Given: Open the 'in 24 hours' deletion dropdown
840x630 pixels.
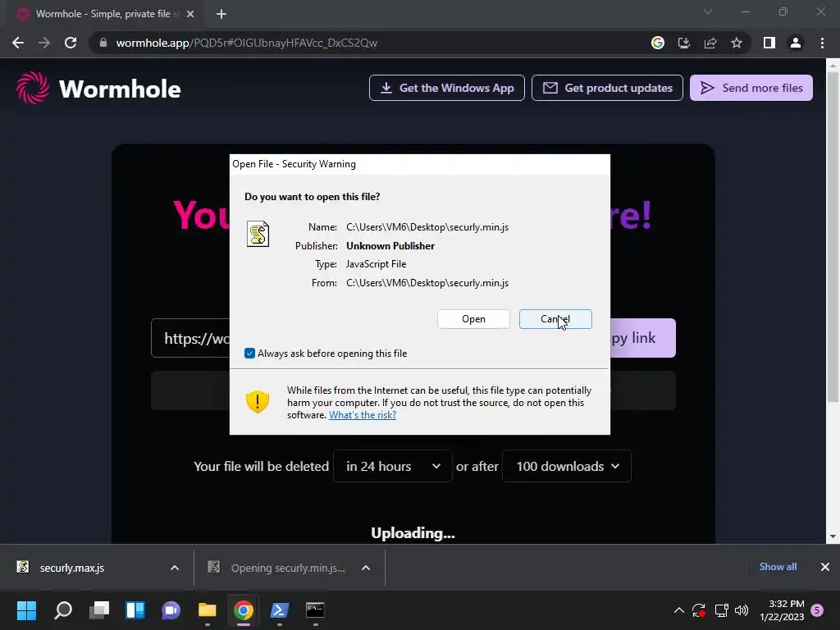Looking at the screenshot, I should coord(393,466).
